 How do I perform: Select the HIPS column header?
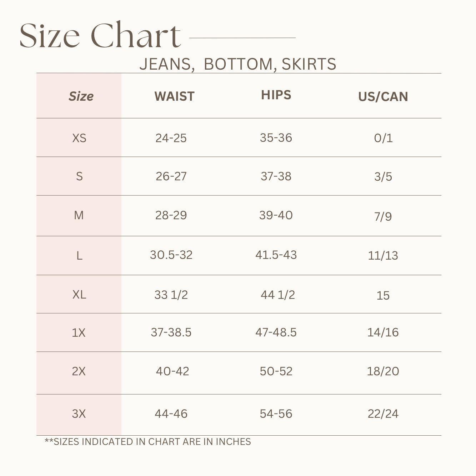276,95
